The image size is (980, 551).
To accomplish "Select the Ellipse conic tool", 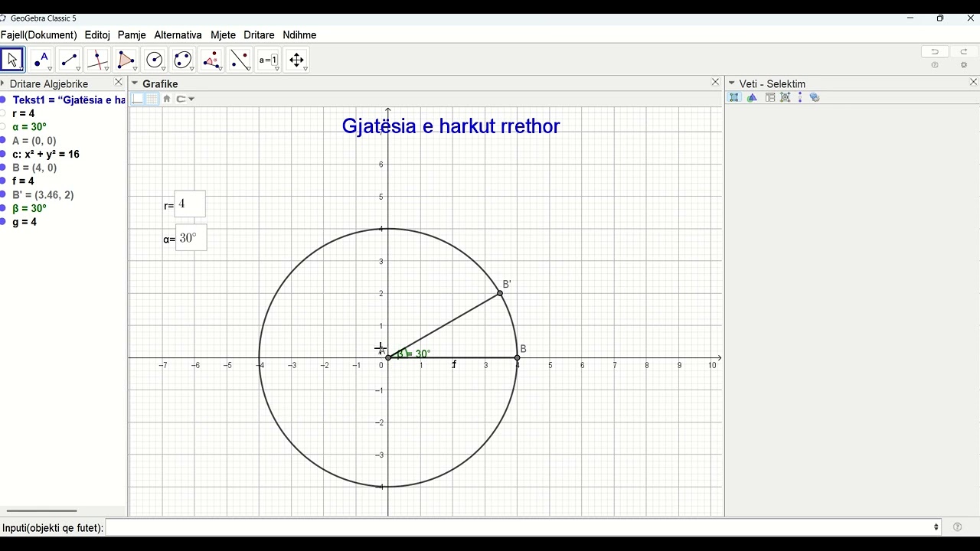I will pos(183,60).
